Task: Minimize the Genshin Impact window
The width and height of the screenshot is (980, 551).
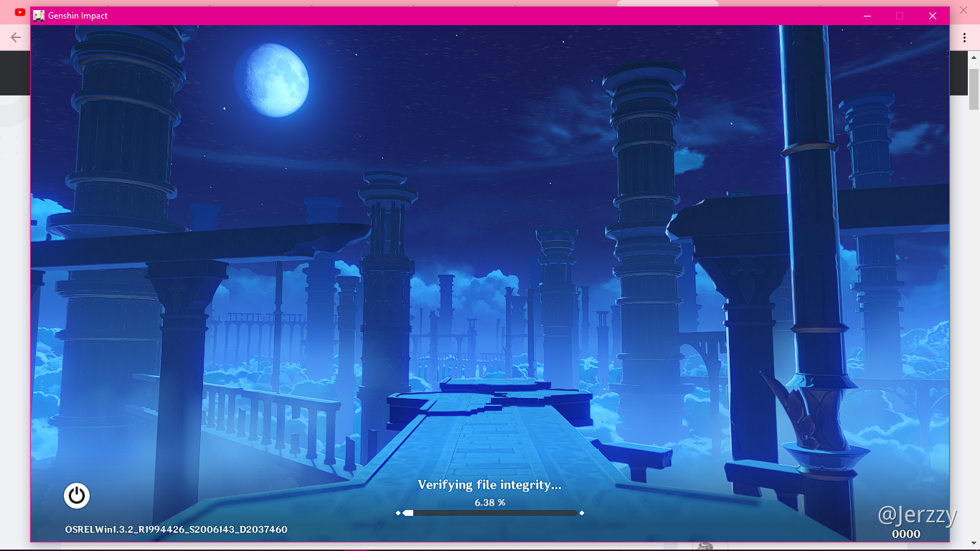Action: [x=867, y=16]
